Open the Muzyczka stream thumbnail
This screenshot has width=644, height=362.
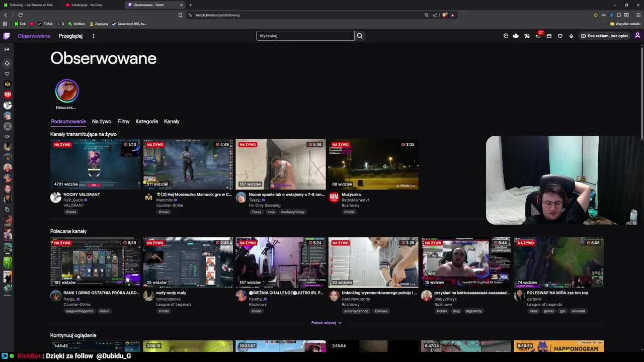(x=373, y=164)
